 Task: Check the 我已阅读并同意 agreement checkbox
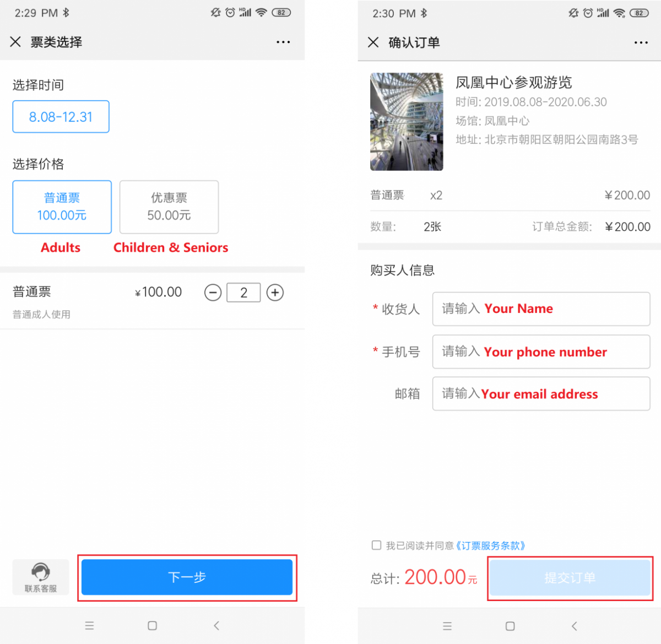(x=377, y=545)
